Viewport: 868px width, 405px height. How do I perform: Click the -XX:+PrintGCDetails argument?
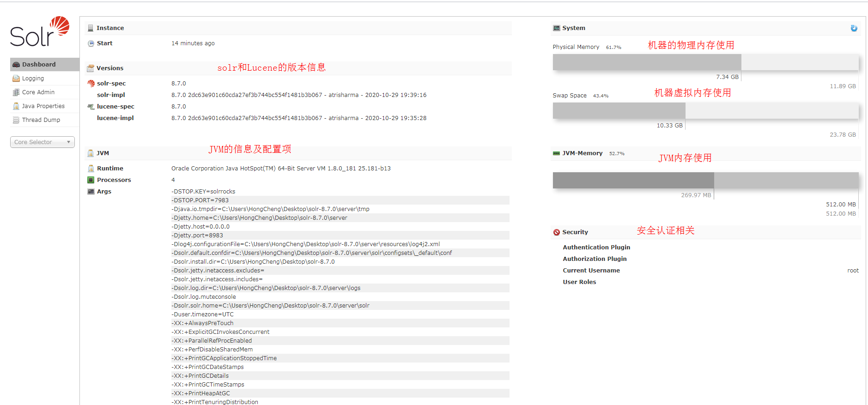[200, 376]
